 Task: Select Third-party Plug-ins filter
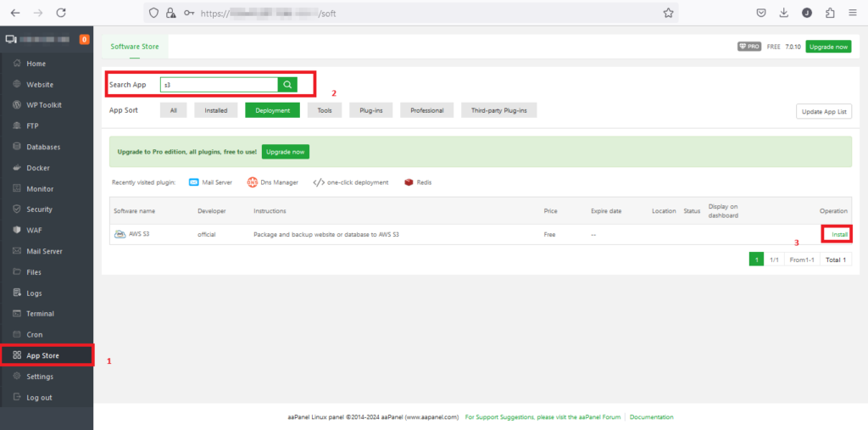(498, 110)
